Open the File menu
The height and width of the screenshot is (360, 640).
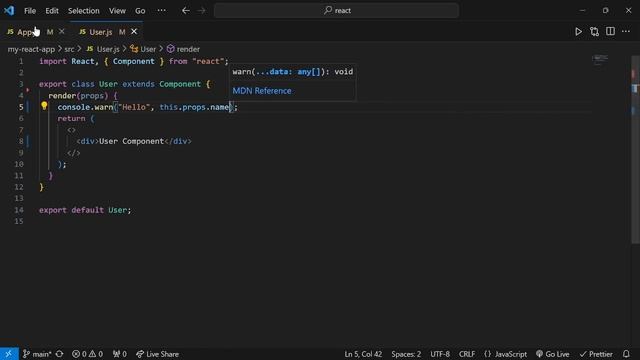coord(30,11)
